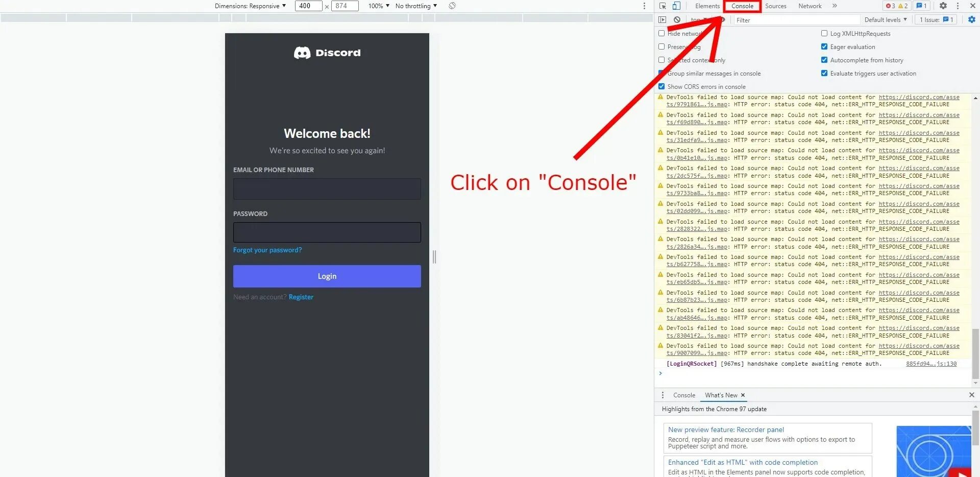Close the DevTools panel
The height and width of the screenshot is (477, 980).
click(x=972, y=6)
